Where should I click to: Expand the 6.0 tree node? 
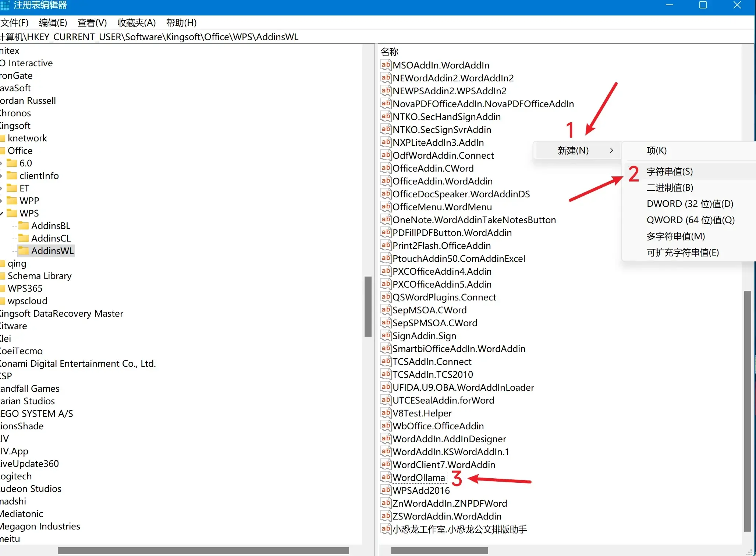tap(1, 163)
